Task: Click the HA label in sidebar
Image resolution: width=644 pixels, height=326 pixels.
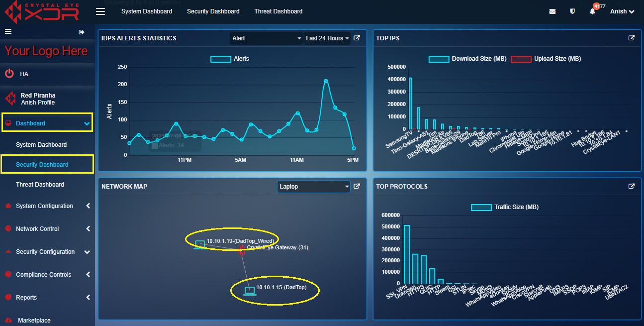Action: tap(24, 74)
